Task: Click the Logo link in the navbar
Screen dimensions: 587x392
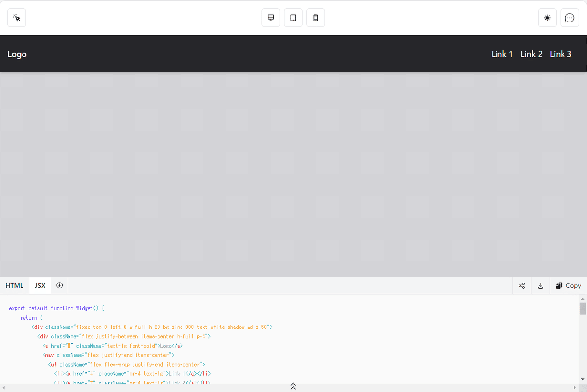Action: click(17, 54)
